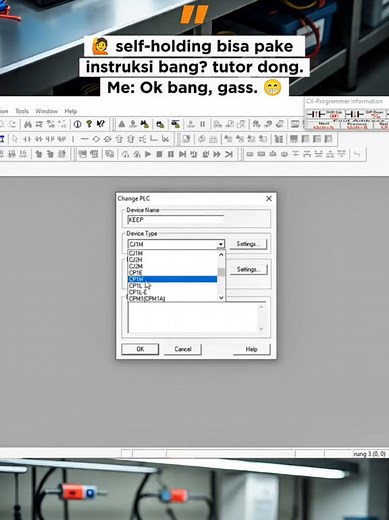This screenshot has height=520, width=389.
Task: Click the OK button in Change PLC
Action: click(x=140, y=349)
